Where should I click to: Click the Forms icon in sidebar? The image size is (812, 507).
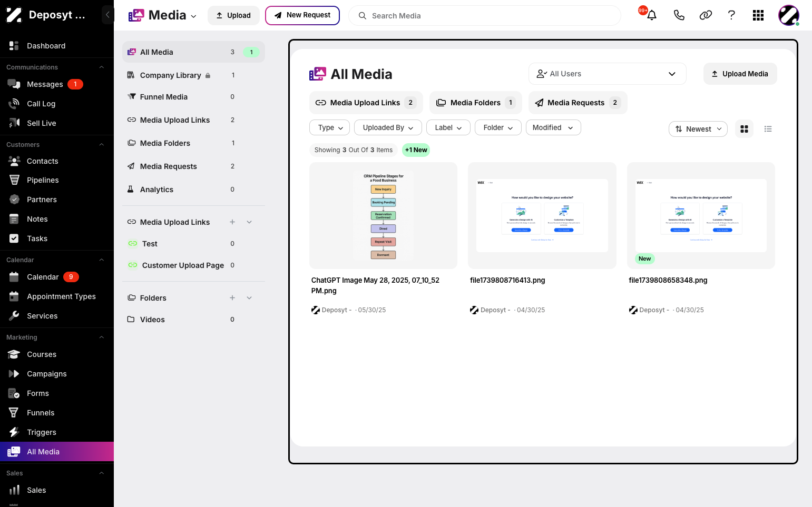click(14, 393)
